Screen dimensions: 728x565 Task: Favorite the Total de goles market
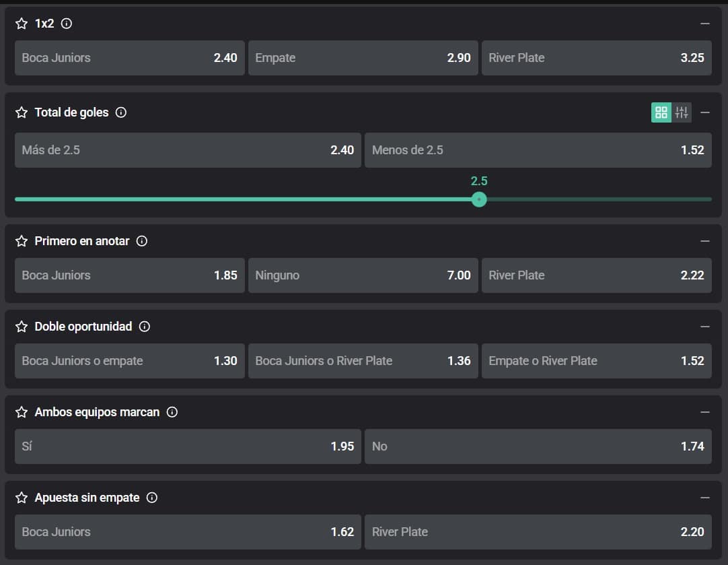pyautogui.click(x=22, y=112)
